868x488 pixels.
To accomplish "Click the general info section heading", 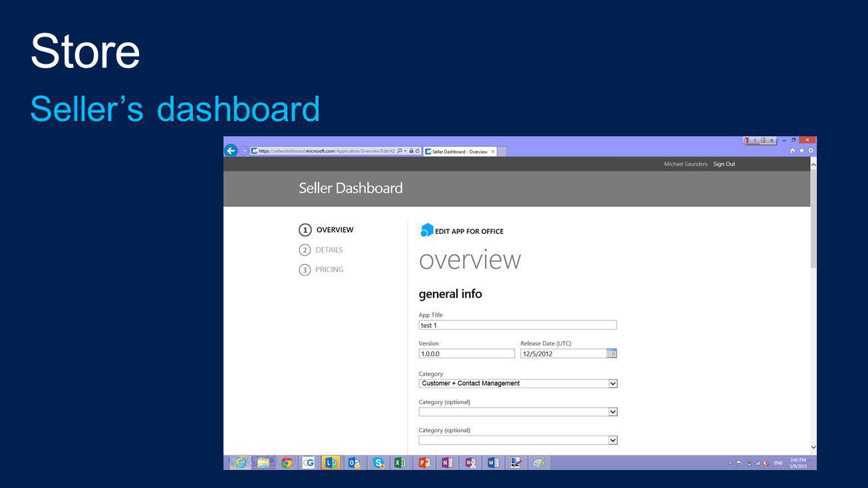I will (450, 294).
